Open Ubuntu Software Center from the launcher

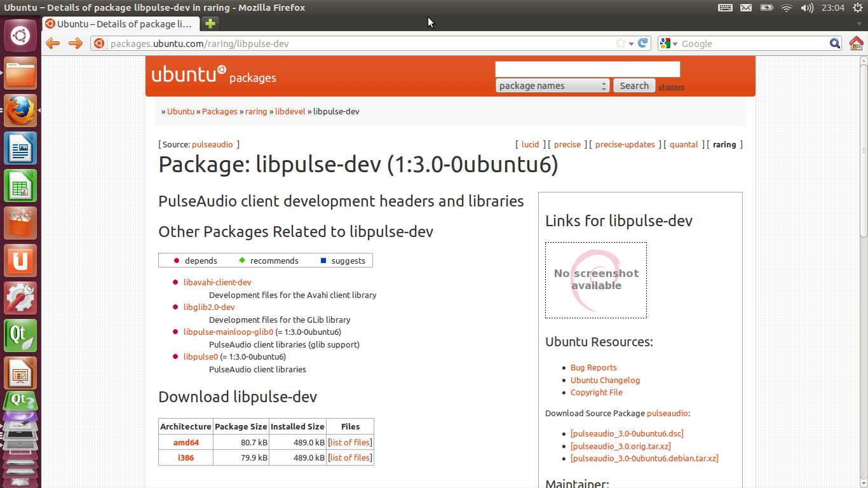[x=20, y=224]
